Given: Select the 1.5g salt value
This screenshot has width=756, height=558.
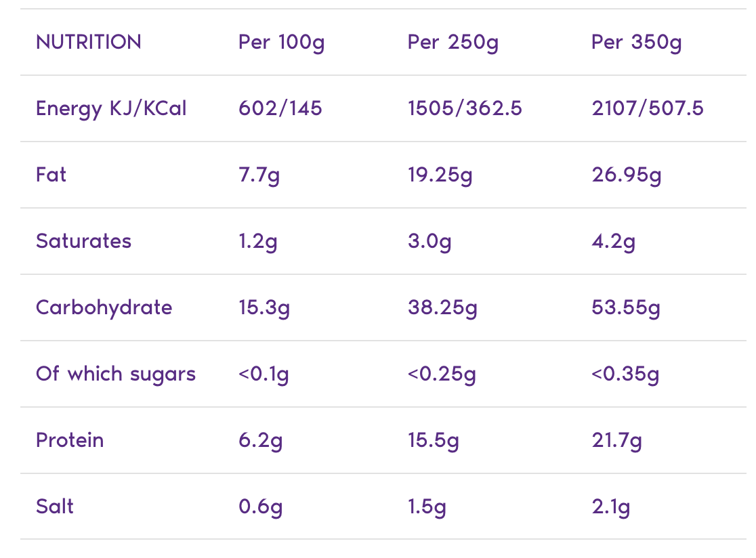Looking at the screenshot, I should pos(427,507).
